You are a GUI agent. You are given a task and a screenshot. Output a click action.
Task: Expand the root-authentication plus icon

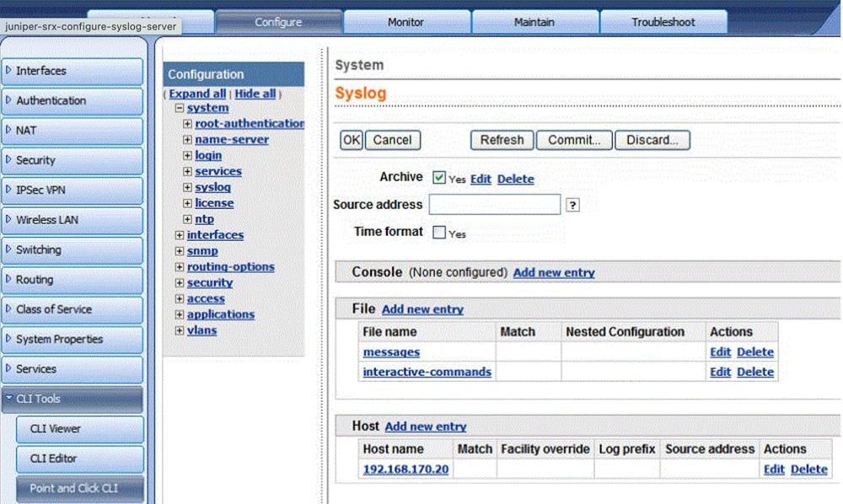188,124
